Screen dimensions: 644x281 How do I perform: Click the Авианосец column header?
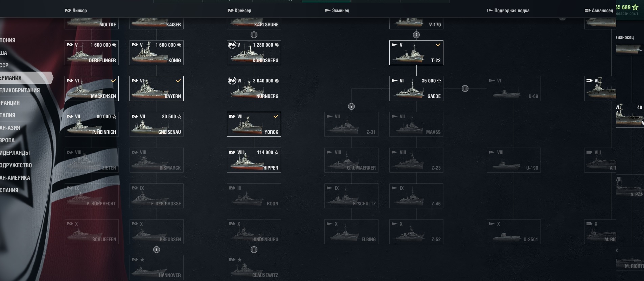[599, 10]
